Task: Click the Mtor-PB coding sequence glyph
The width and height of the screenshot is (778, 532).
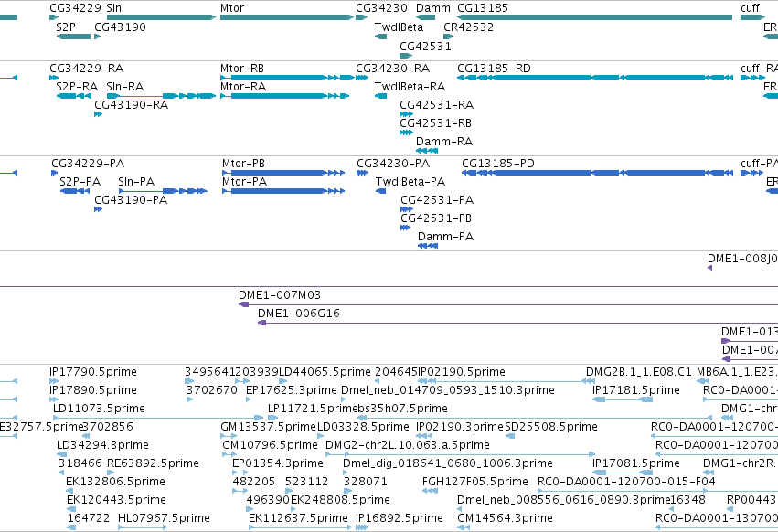Action: pos(283,173)
